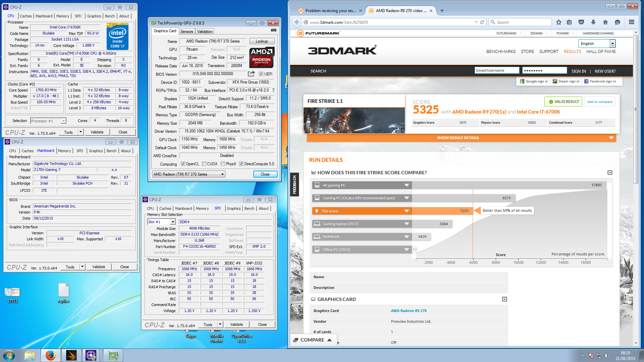This screenshot has width=644, height=362.
Task: Click the Lookup button in GPU-Z
Action: tap(262, 41)
